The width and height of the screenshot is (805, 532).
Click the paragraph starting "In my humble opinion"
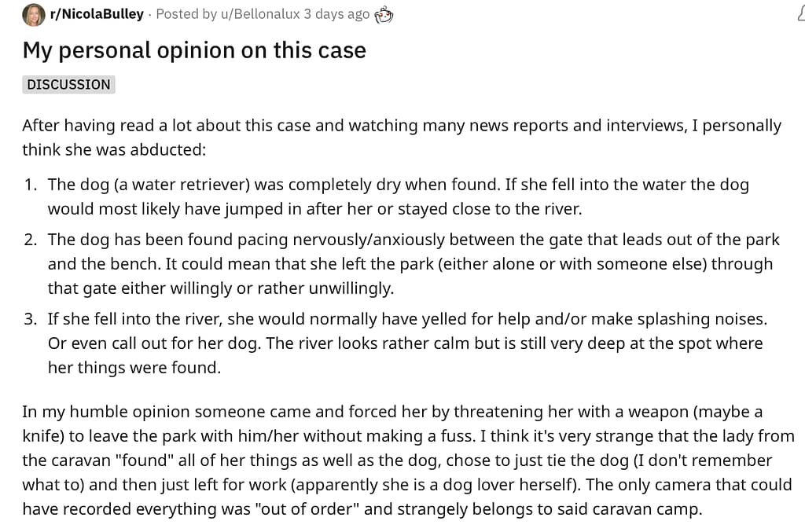point(407,460)
